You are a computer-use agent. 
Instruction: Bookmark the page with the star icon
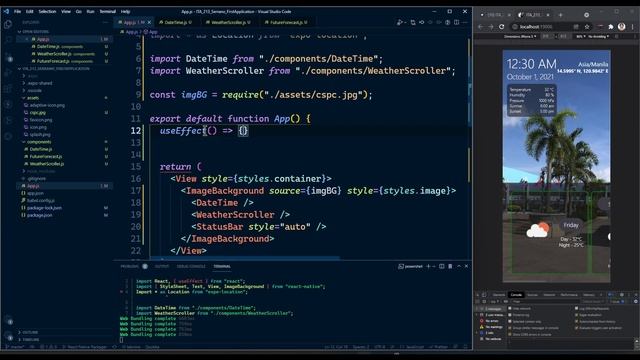pos(587,27)
